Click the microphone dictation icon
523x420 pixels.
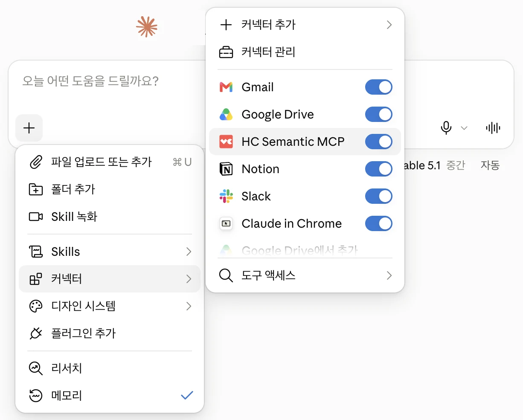[x=446, y=128]
